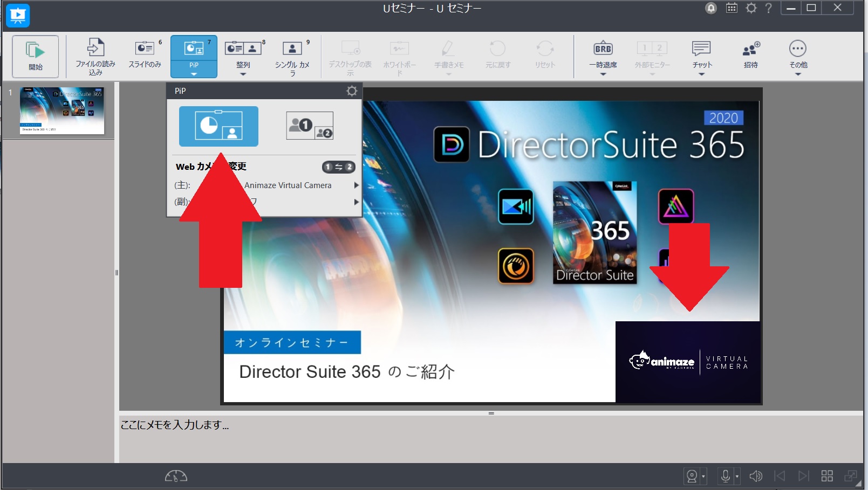Open the notifications bell icon
The width and height of the screenshot is (868, 490).
click(x=711, y=8)
